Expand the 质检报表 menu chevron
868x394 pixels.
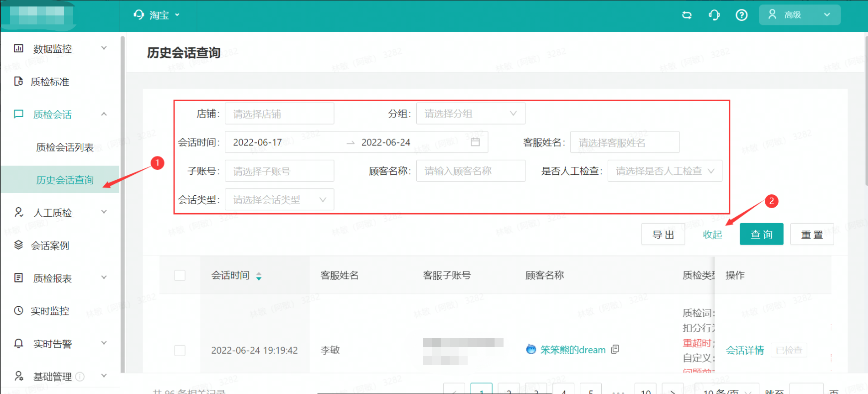pos(104,278)
